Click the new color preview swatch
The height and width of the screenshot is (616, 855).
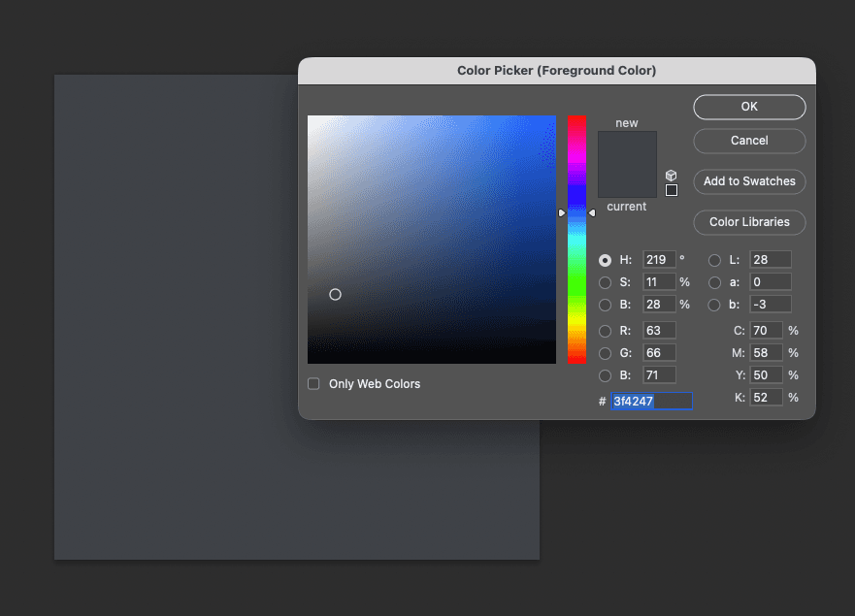(x=627, y=147)
